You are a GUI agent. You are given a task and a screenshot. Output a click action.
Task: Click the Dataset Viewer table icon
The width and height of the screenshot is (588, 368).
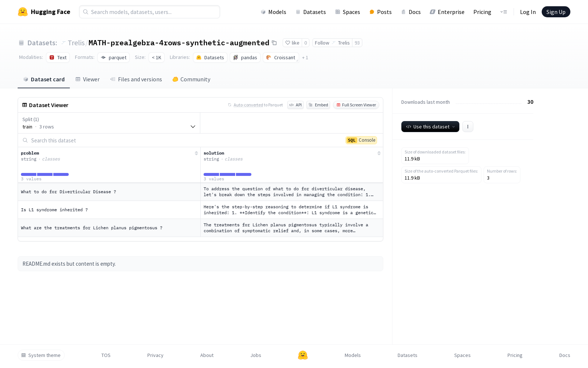coord(25,105)
